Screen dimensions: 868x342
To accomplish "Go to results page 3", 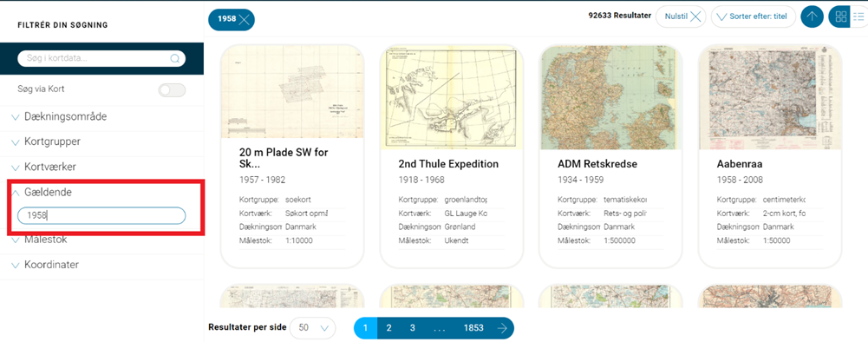I will [x=413, y=327].
